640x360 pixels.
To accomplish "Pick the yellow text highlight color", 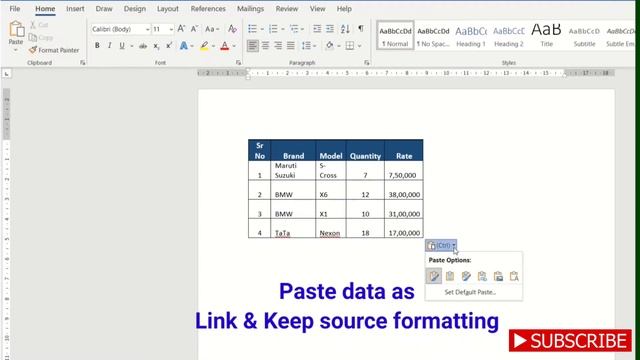I will click(204, 46).
